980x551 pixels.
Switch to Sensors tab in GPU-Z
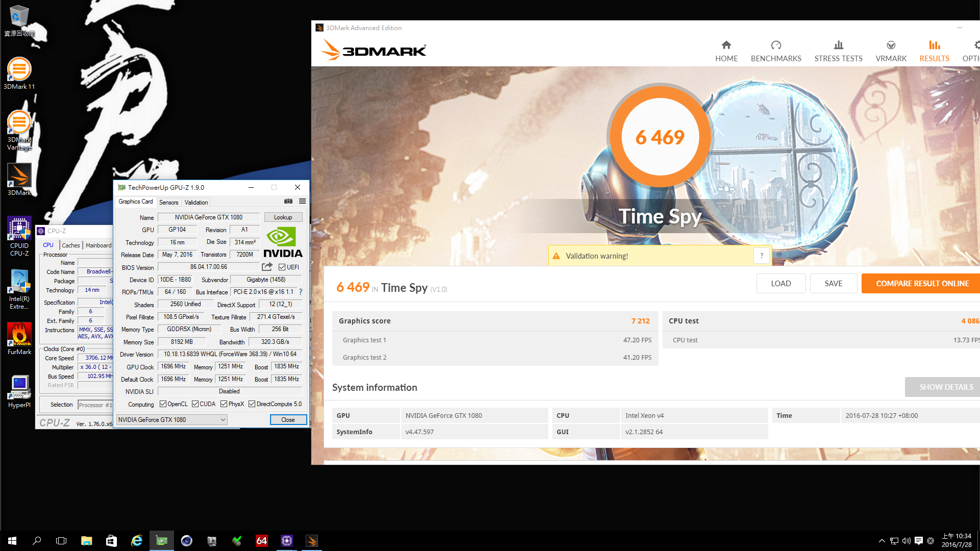pos(168,202)
